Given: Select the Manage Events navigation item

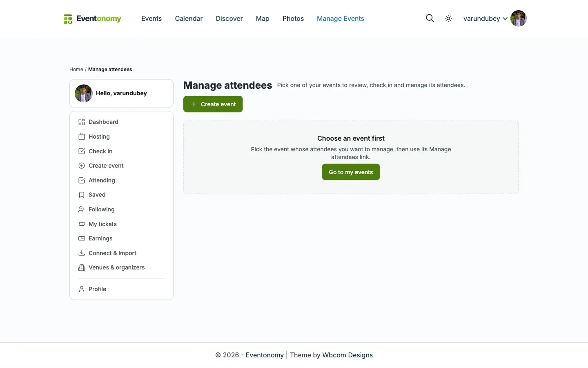Looking at the screenshot, I should [x=341, y=18].
